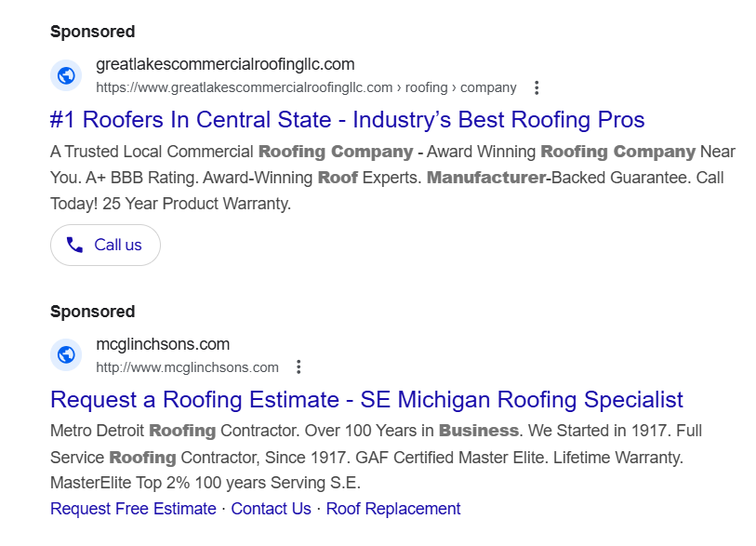Click greatlakescommercialroofingllc.com site name text
The height and width of the screenshot is (546, 756).
click(225, 64)
